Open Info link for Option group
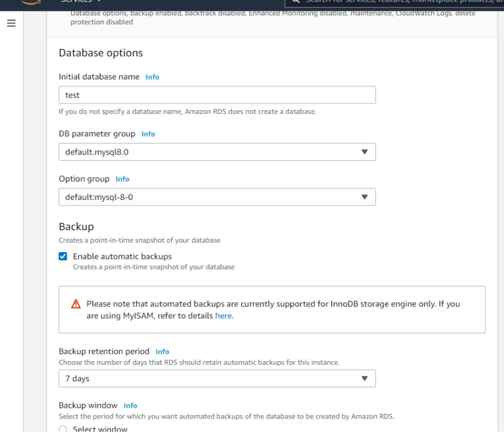This screenshot has width=504, height=433. tap(122, 179)
